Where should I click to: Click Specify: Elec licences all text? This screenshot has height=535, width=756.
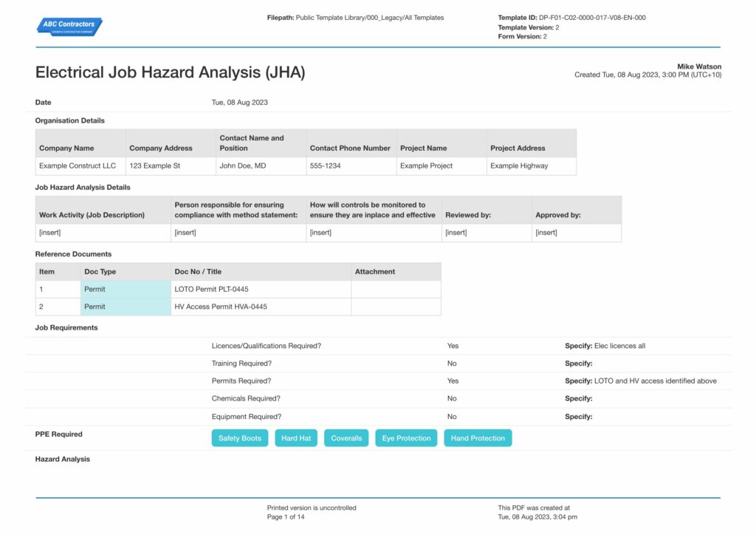[x=605, y=346]
